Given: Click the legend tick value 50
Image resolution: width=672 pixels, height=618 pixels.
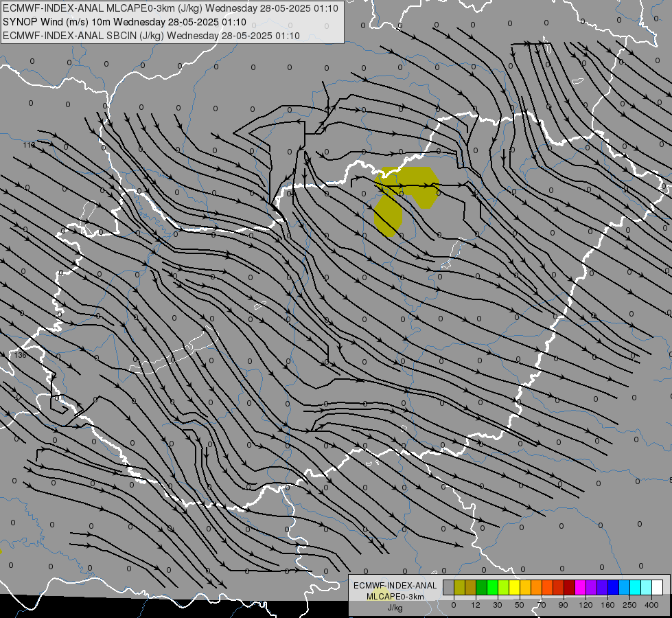Looking at the screenshot, I should [x=520, y=605].
